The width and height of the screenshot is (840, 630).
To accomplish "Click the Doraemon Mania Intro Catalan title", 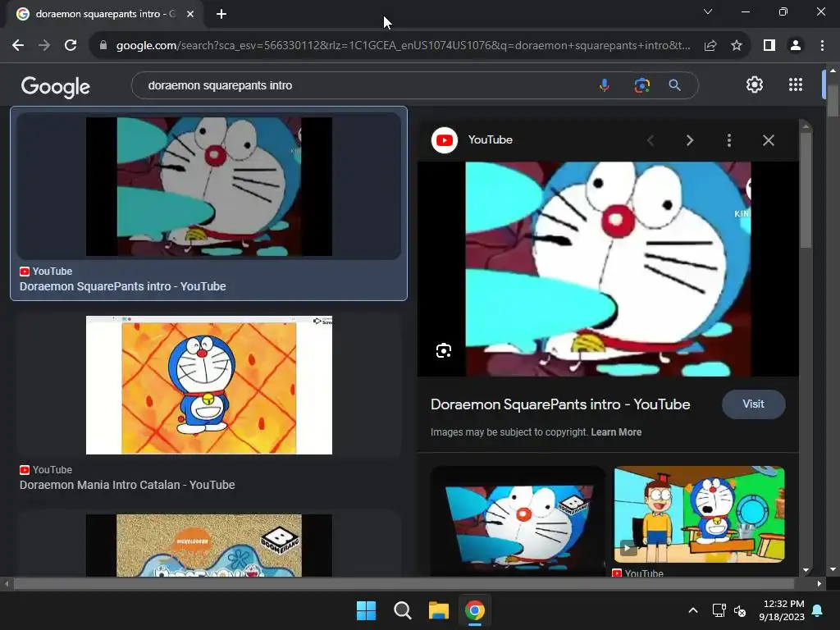I will [127, 485].
